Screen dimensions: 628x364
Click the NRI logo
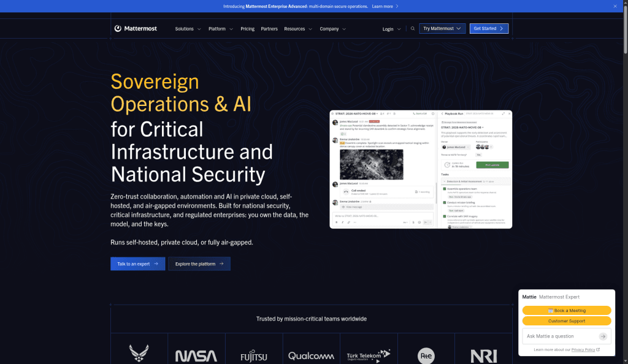[483, 356]
